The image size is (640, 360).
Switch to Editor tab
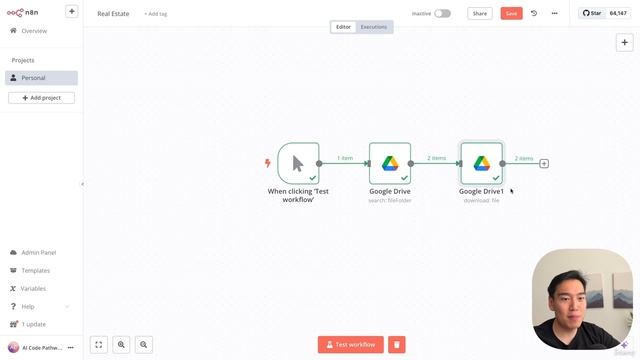[x=343, y=27]
